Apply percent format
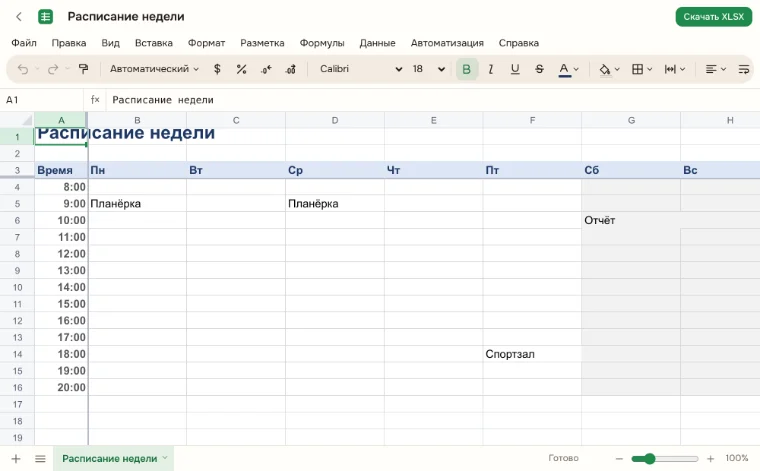 tap(241, 69)
